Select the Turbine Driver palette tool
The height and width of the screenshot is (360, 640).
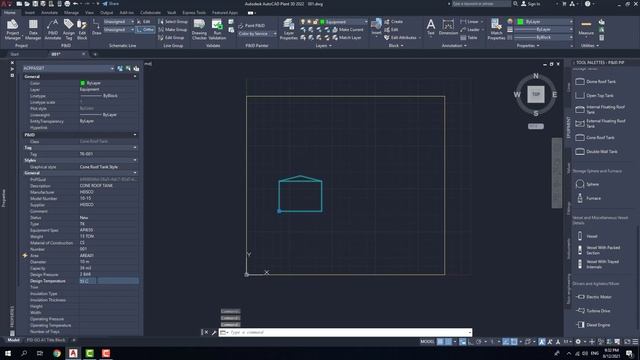click(593, 311)
